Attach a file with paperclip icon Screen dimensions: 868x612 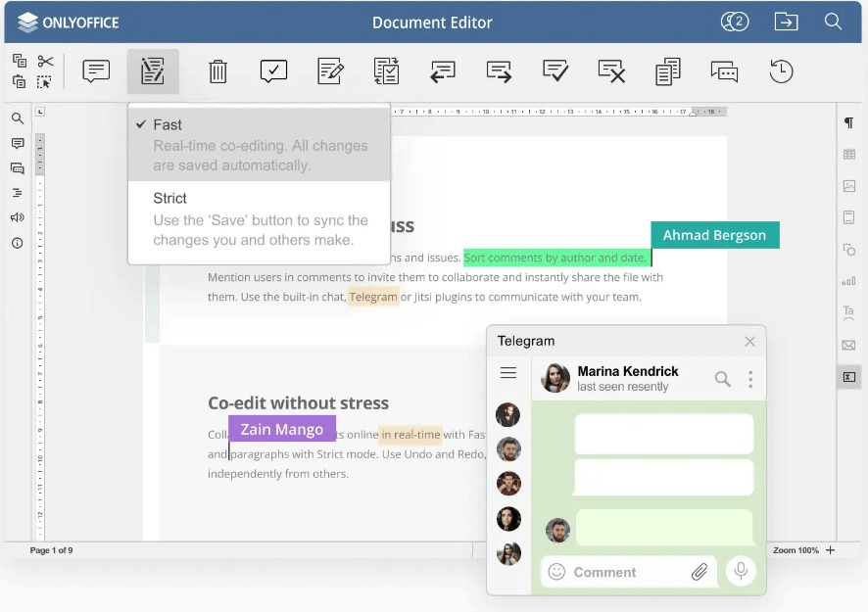(699, 572)
